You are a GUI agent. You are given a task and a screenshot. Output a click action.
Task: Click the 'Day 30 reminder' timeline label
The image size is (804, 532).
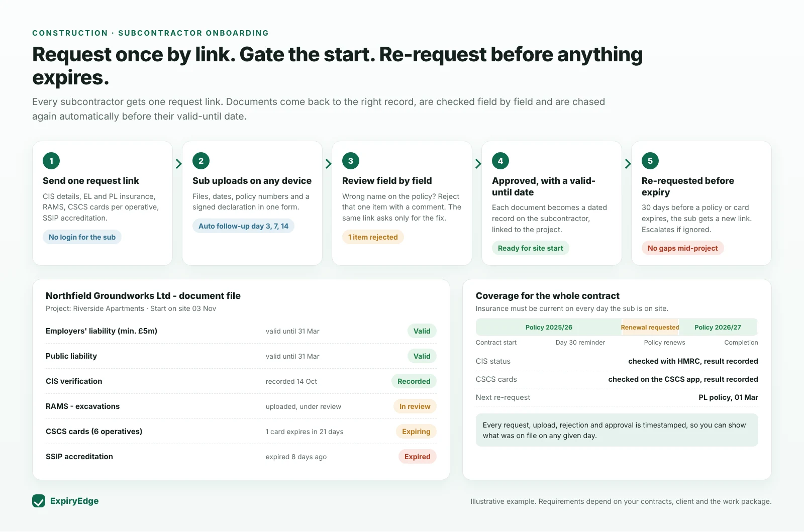click(580, 343)
